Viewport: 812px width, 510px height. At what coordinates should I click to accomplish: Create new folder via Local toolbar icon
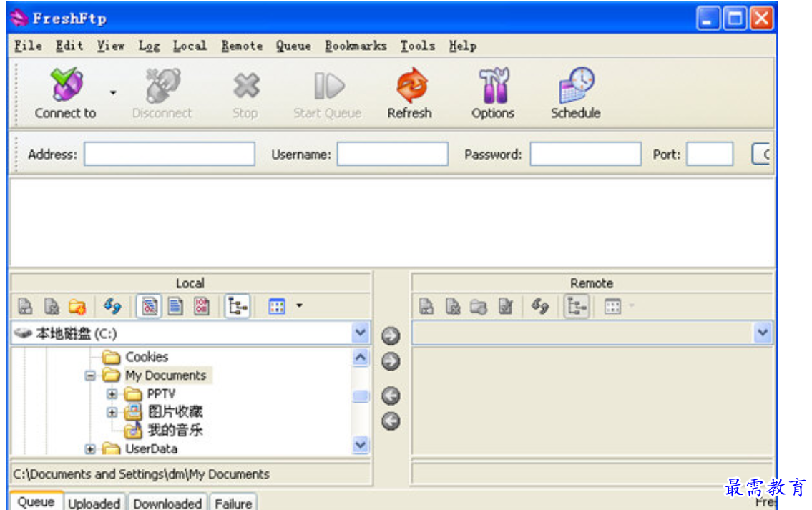(x=77, y=307)
